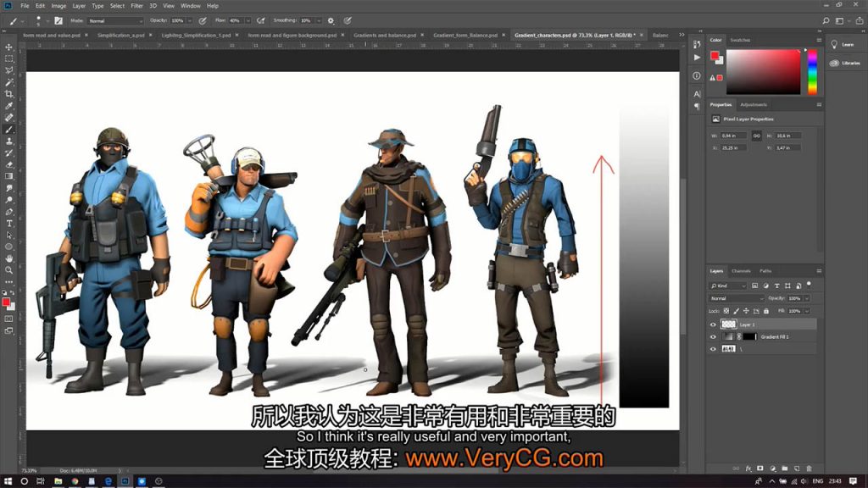This screenshot has height=488, width=868.
Task: Add a layer mask
Action: pyautogui.click(x=760, y=468)
